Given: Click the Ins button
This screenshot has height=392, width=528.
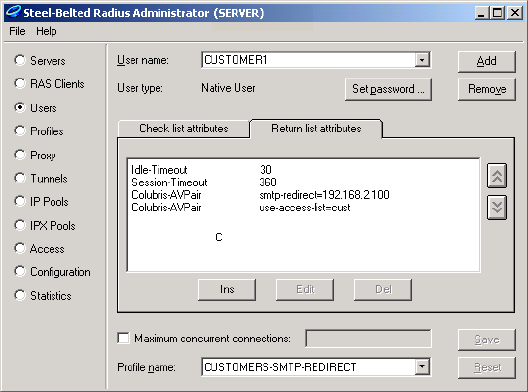Looking at the screenshot, I should [227, 289].
